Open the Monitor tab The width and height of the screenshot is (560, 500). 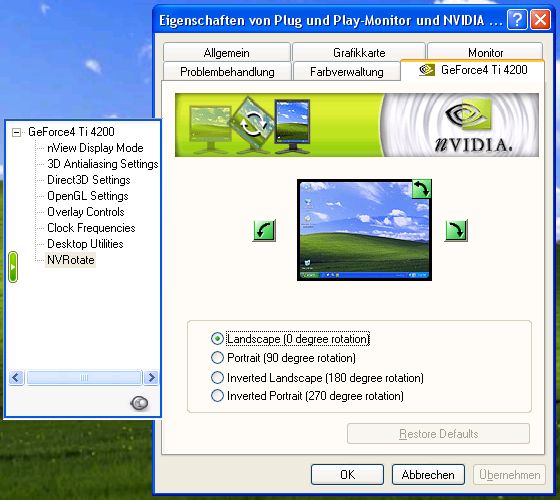[x=485, y=52]
